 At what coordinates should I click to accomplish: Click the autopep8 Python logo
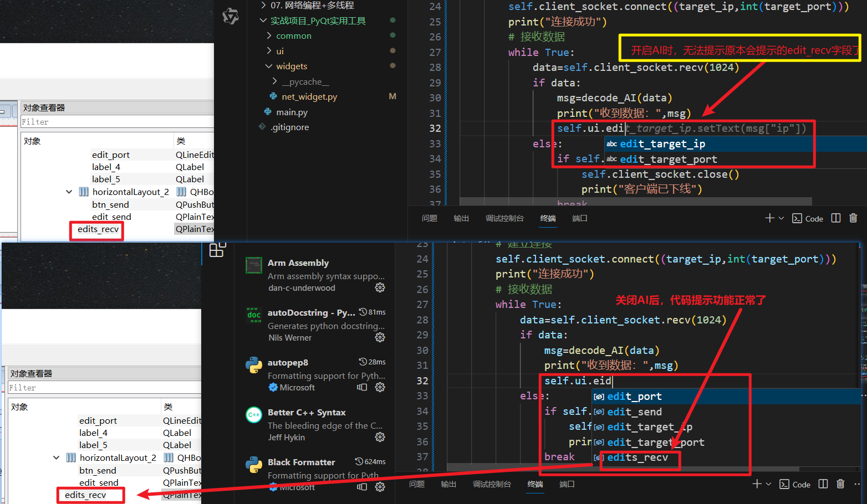[x=254, y=365]
